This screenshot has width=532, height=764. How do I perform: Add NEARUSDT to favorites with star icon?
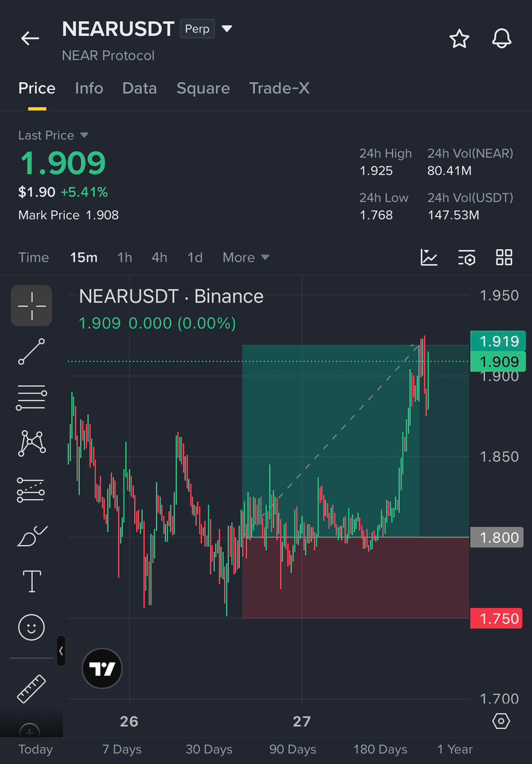pyautogui.click(x=459, y=39)
